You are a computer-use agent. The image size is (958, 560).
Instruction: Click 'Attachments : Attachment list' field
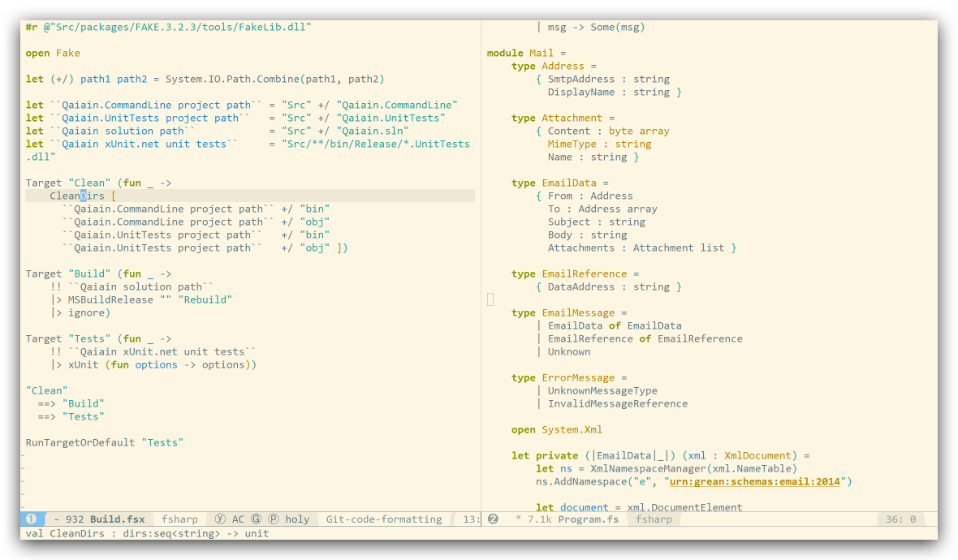click(x=636, y=248)
